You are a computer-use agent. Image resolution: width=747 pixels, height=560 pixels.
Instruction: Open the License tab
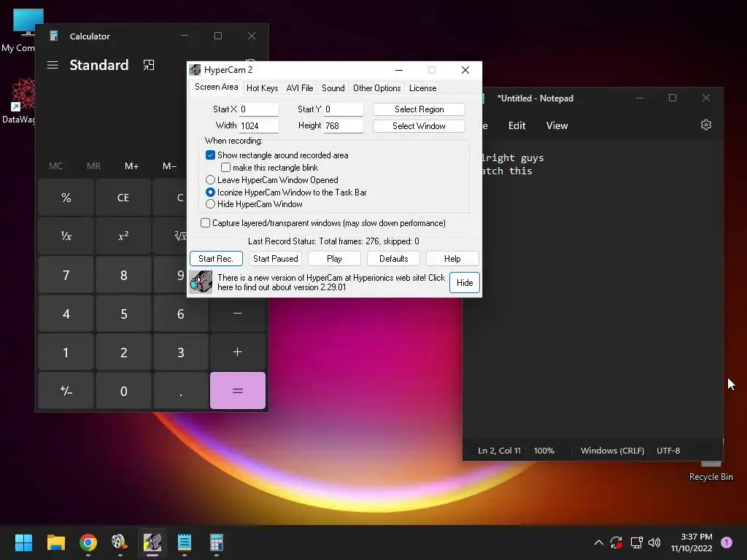(x=422, y=88)
